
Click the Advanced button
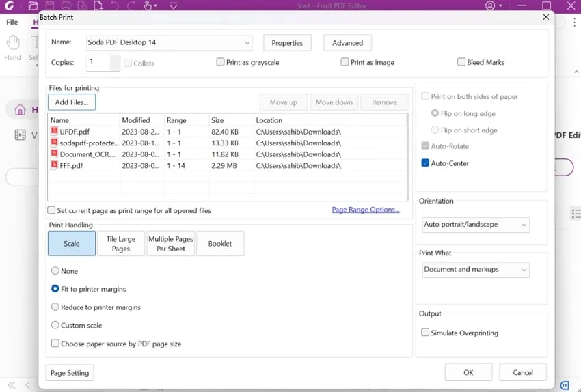[347, 43]
